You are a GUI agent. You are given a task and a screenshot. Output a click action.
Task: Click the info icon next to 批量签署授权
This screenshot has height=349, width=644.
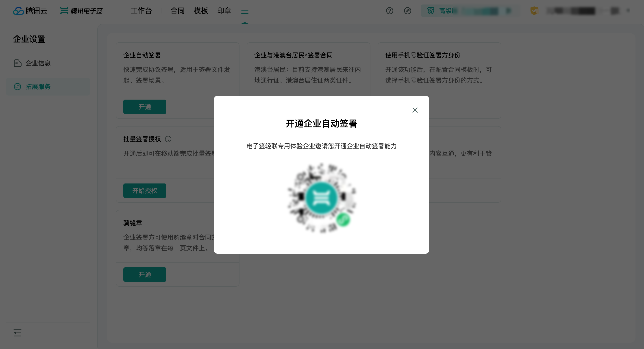pyautogui.click(x=168, y=139)
